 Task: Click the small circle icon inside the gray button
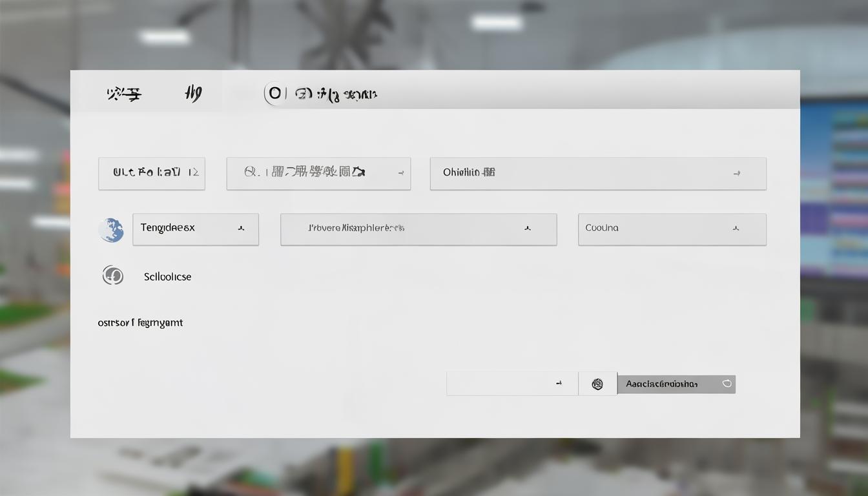click(x=727, y=383)
